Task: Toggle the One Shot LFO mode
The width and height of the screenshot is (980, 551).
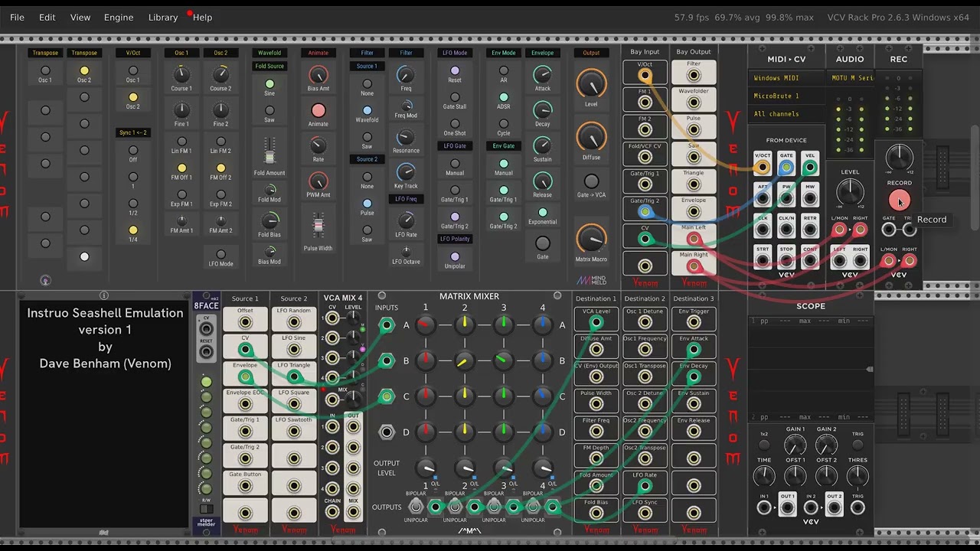Action: click(x=455, y=123)
